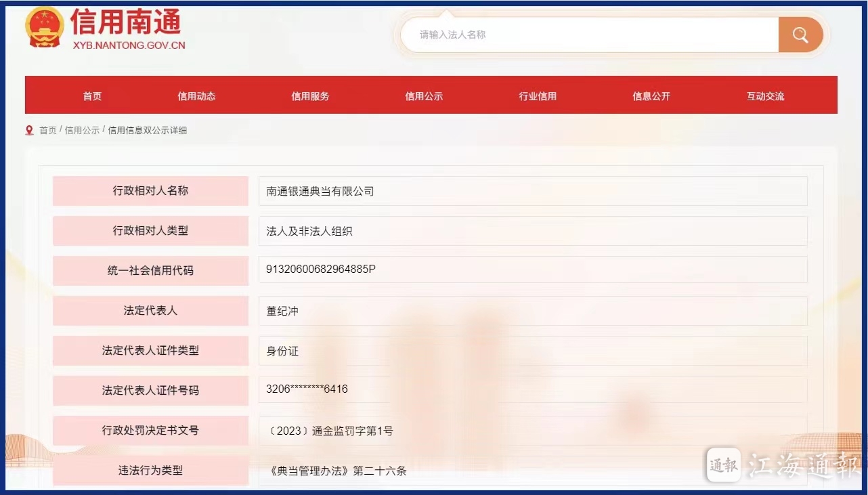Select the value 法人及非法人组织

click(x=309, y=231)
